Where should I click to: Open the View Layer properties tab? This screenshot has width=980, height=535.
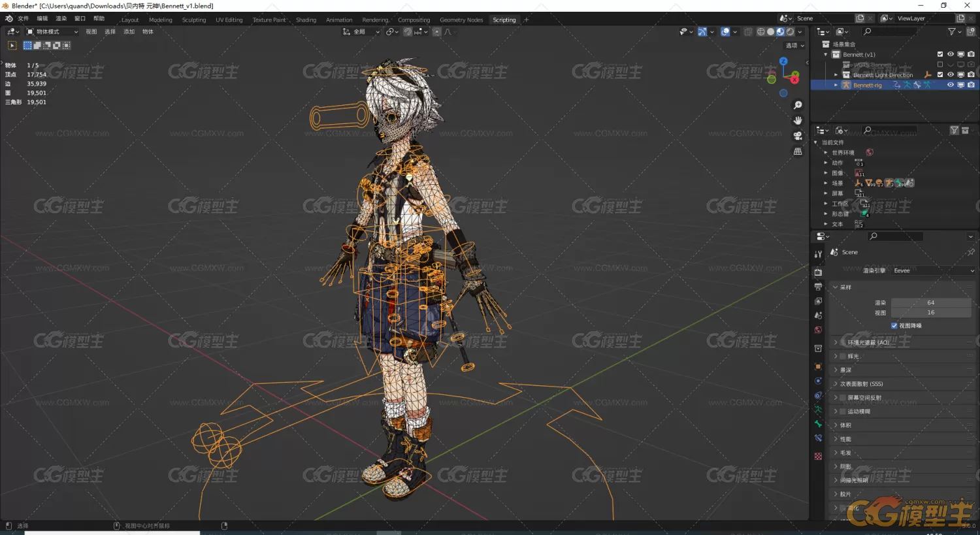point(818,301)
